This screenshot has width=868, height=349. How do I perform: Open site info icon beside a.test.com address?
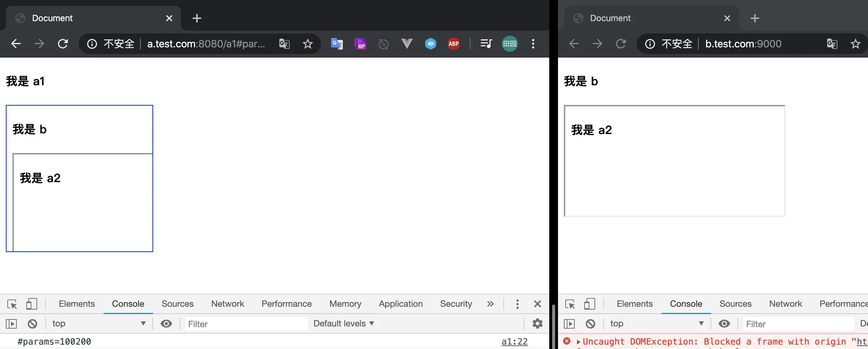coord(92,44)
